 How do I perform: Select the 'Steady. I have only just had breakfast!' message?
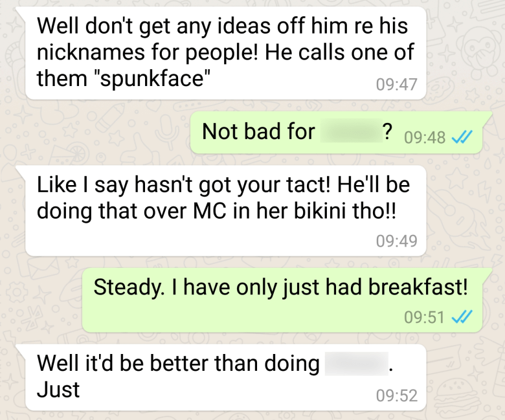(282, 300)
